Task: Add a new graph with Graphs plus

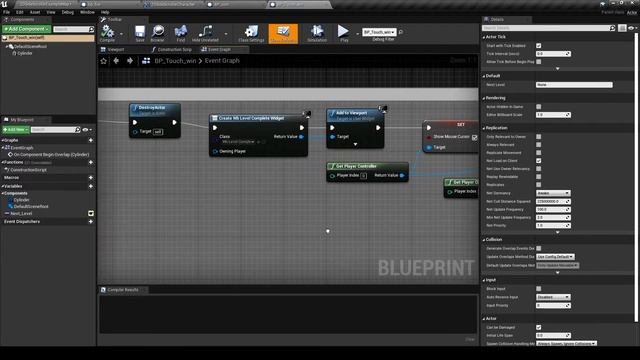Action: [x=91, y=140]
